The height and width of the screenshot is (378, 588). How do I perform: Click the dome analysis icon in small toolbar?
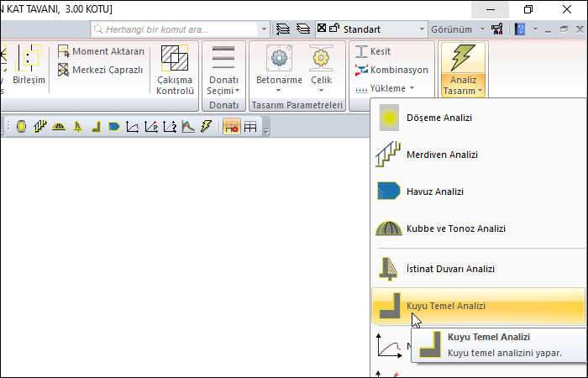click(59, 127)
